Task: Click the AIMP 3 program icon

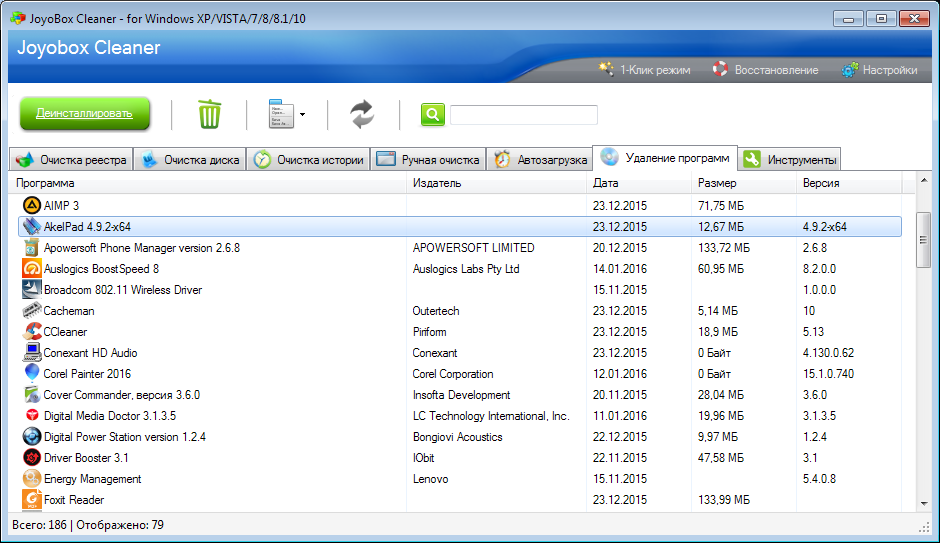Action: tap(31, 205)
